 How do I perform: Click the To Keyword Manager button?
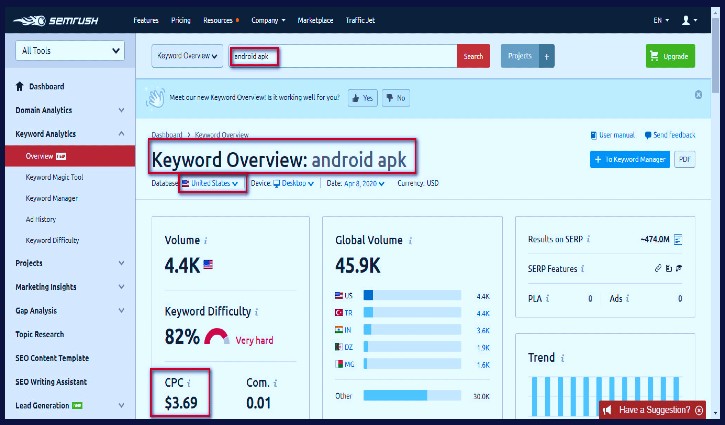coord(630,160)
